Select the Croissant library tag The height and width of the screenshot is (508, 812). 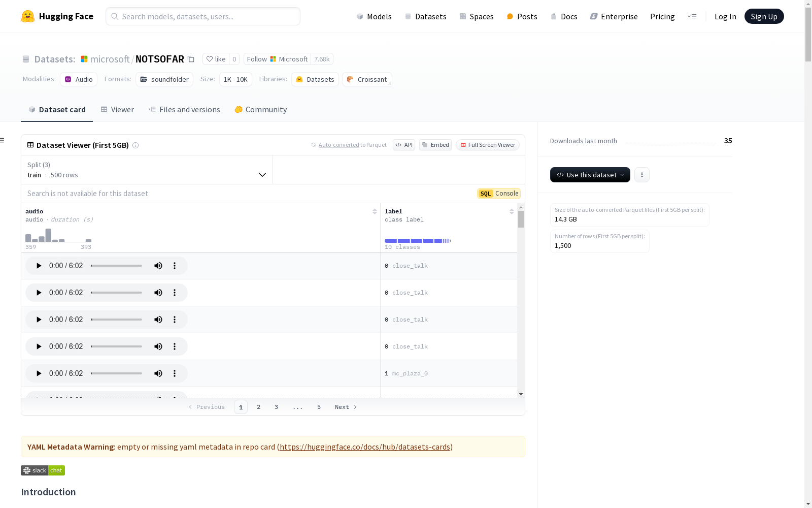tap(367, 79)
